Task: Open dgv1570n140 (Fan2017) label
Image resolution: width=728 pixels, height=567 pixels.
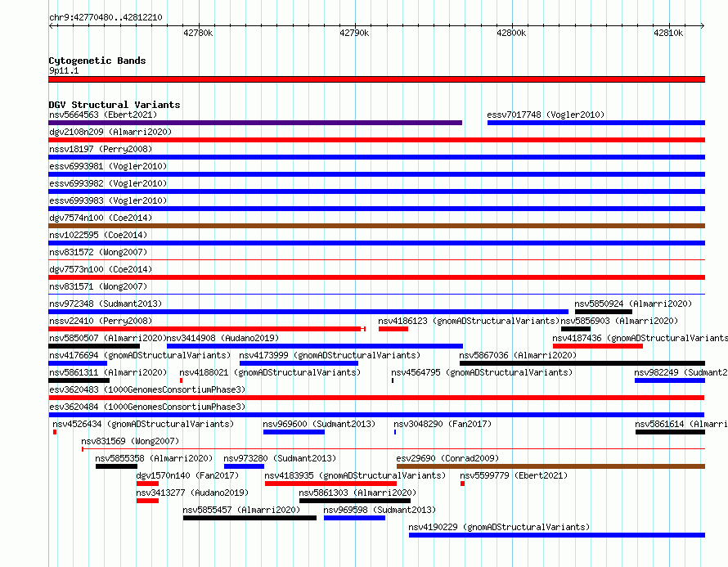Action: 187,475
